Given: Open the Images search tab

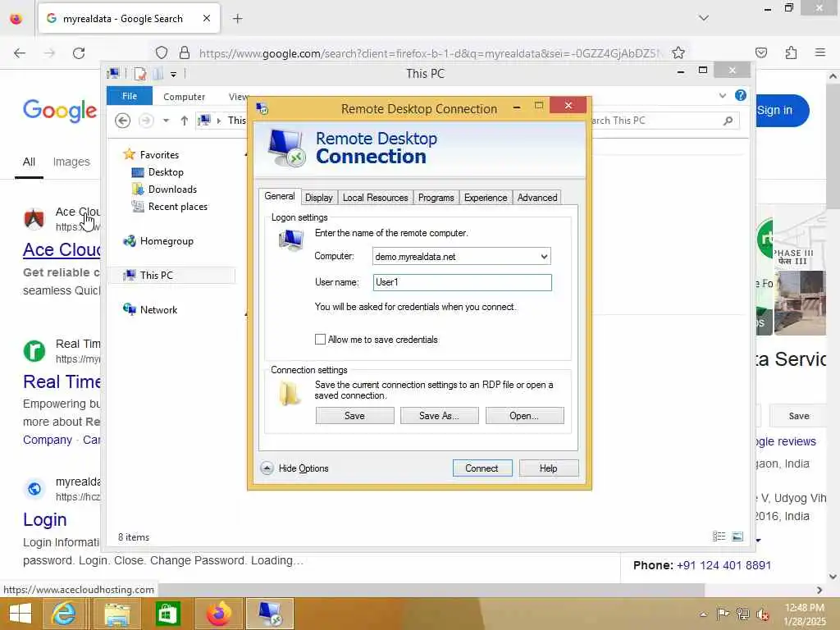Looking at the screenshot, I should [71, 162].
